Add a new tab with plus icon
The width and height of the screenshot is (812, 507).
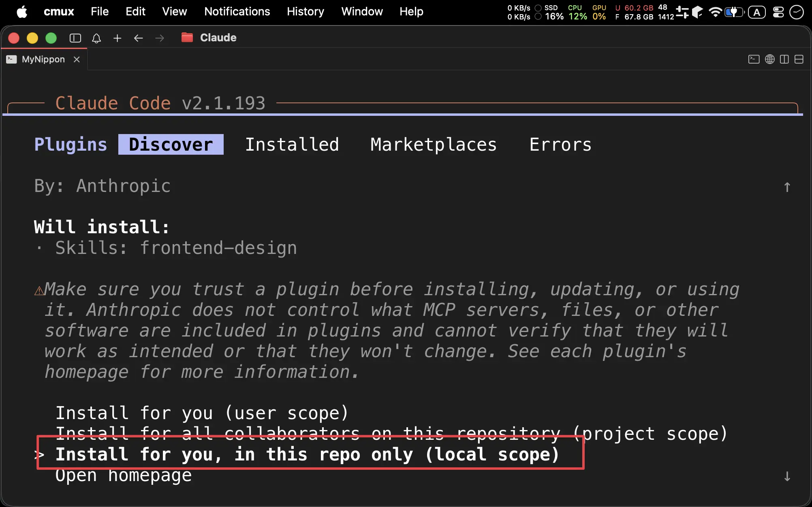(118, 38)
